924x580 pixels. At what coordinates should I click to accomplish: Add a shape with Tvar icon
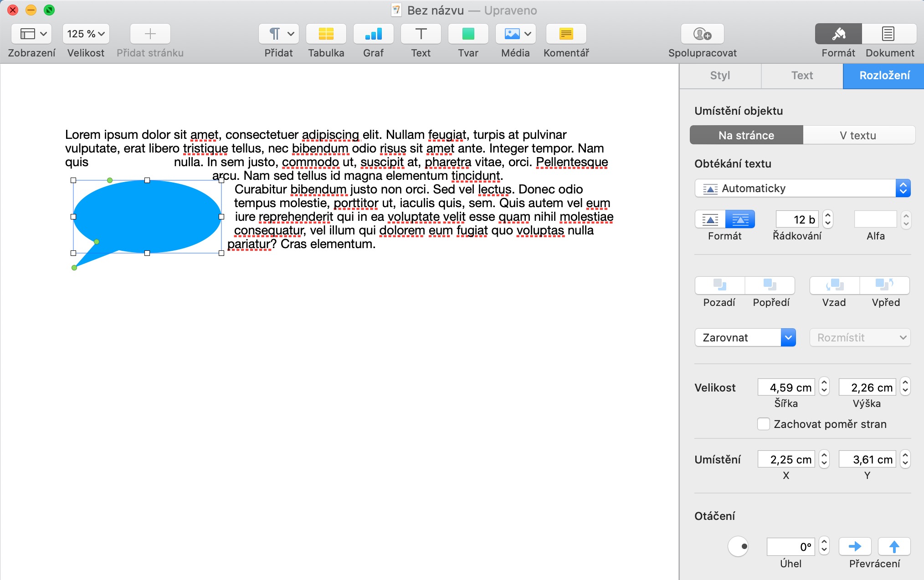click(468, 34)
